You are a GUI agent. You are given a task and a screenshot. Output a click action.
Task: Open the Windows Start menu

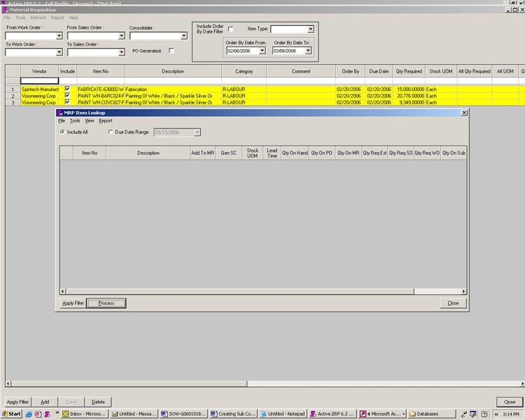click(x=12, y=414)
